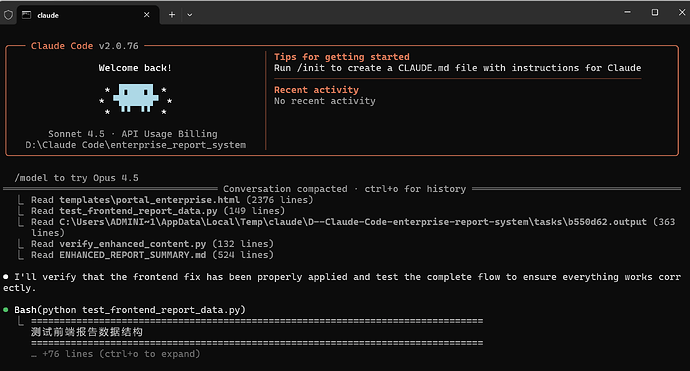Minimize the terminal window
The height and width of the screenshot is (371, 690).
pos(628,12)
